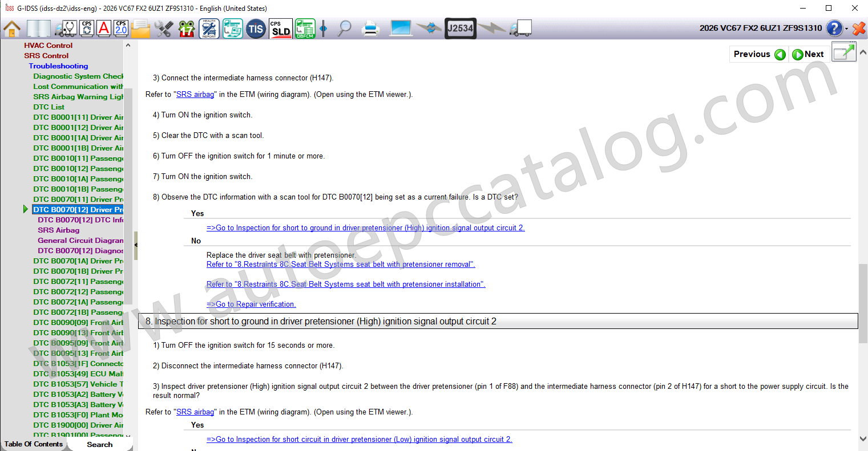Switch to the Search tab
Image resolution: width=868 pixels, height=451 pixels.
tap(99, 444)
